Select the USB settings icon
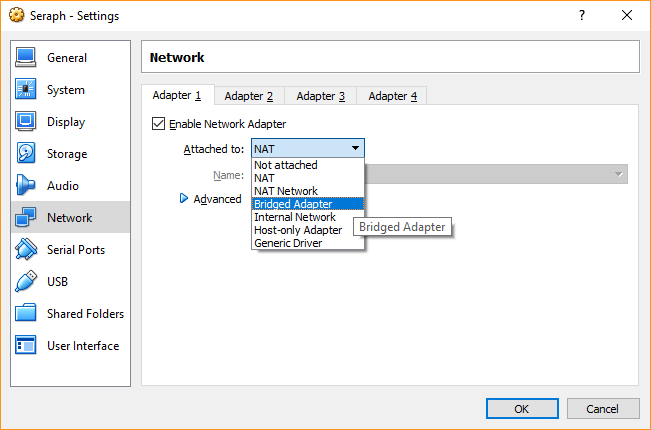The image size is (651, 430). point(26,282)
